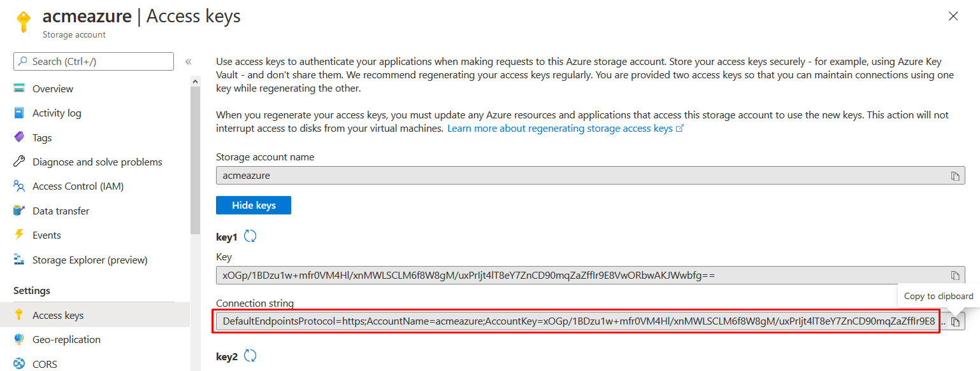Go to Activity log
The width and height of the screenshot is (980, 371).
57,113
